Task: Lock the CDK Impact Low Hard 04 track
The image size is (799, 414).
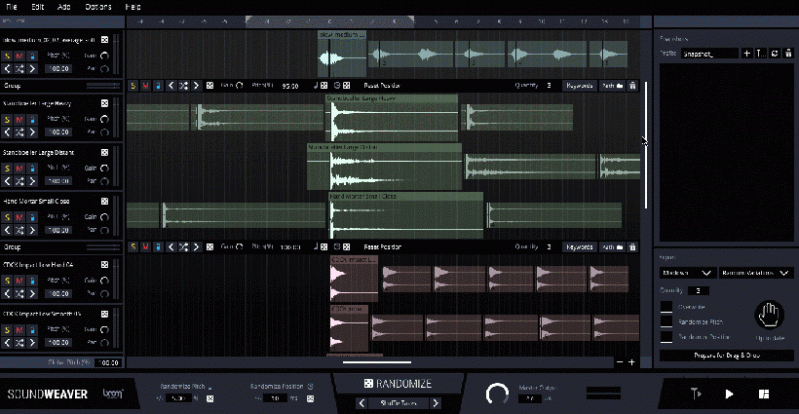Action: 32,281
